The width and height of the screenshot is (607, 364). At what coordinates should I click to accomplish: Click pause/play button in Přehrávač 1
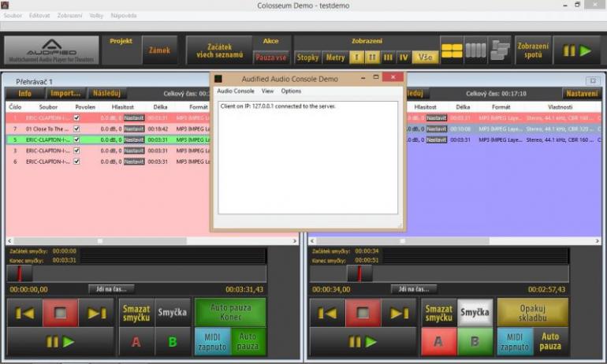click(61, 342)
